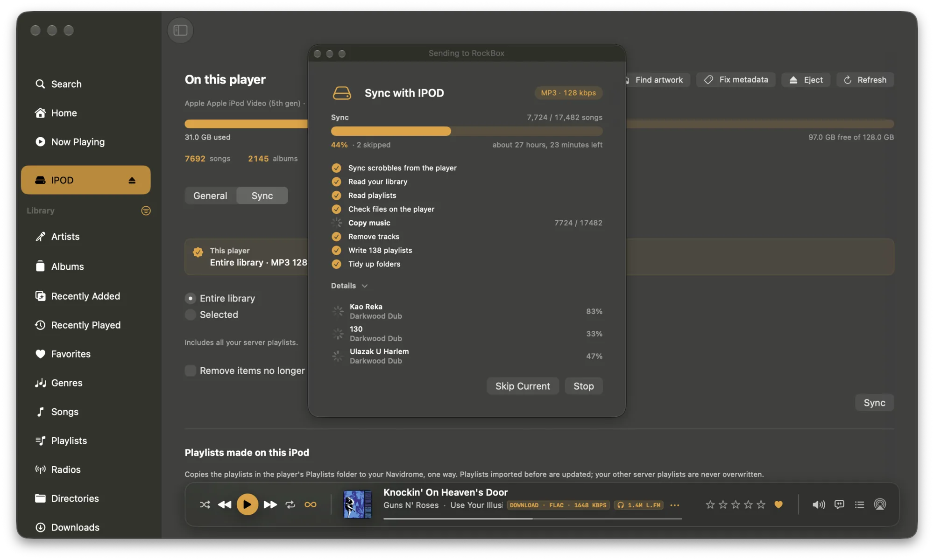Viewport: 934px width, 560px height.
Task: Click the Find artwork button
Action: (658, 80)
